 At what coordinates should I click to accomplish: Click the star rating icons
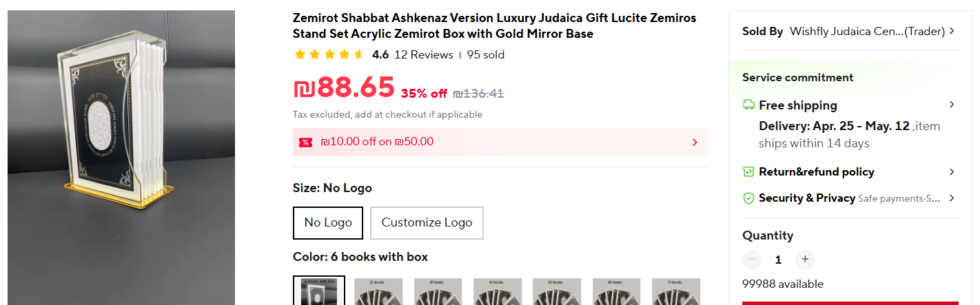pyautogui.click(x=329, y=55)
